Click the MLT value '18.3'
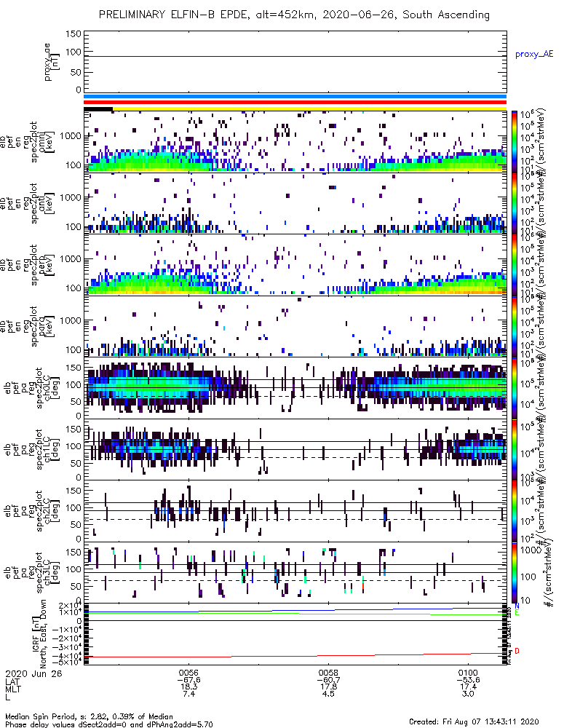 coord(188,687)
